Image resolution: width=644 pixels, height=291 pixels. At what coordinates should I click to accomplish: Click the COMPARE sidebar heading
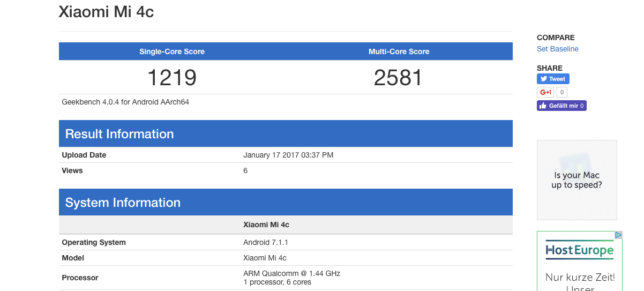click(x=556, y=38)
